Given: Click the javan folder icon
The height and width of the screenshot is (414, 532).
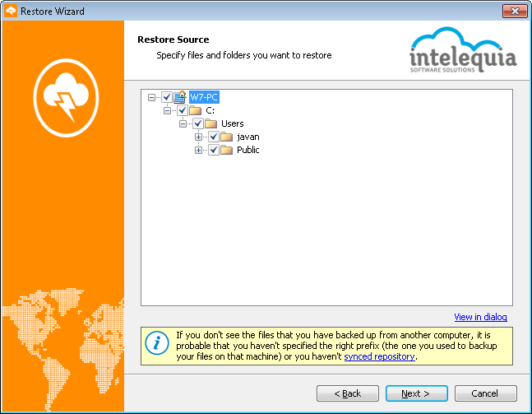Looking at the screenshot, I should tap(227, 137).
